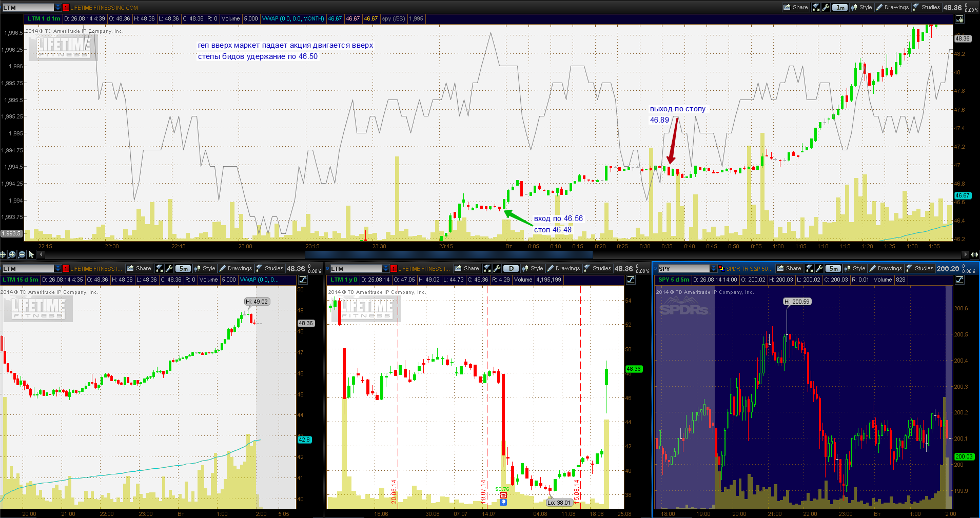Open Share in daily LTM chart
The width and height of the screenshot is (980, 518).
pos(467,268)
